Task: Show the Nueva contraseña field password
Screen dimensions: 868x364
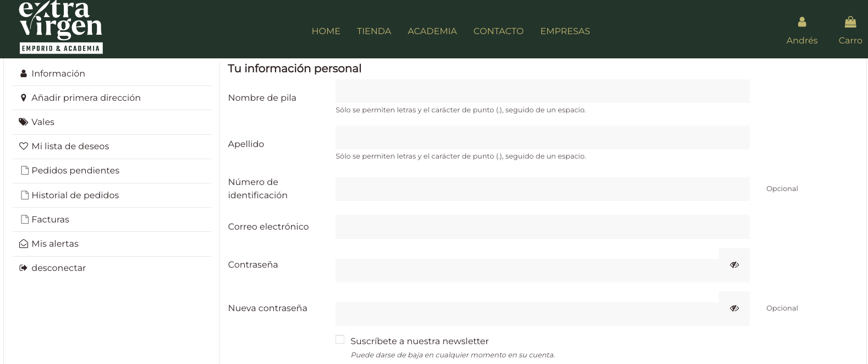Action: click(734, 308)
